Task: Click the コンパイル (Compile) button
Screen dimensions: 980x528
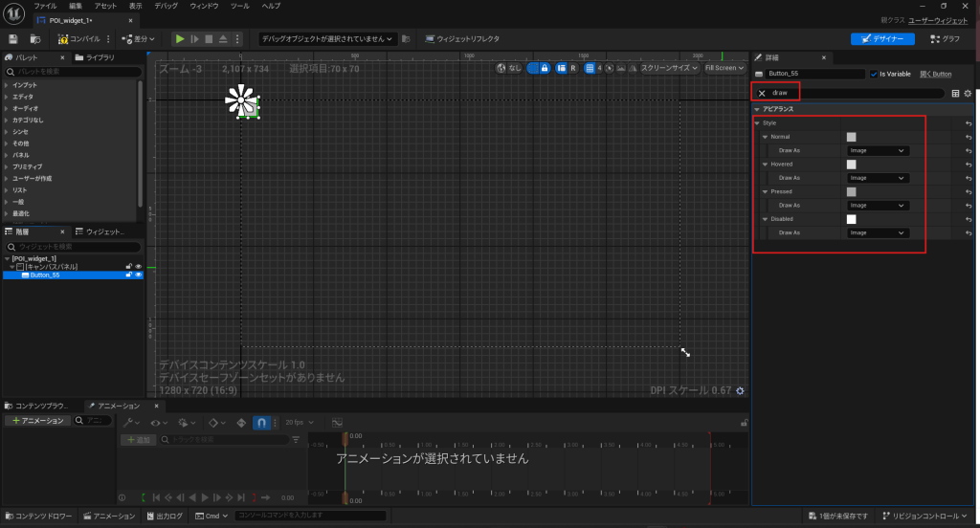Action: (79, 39)
